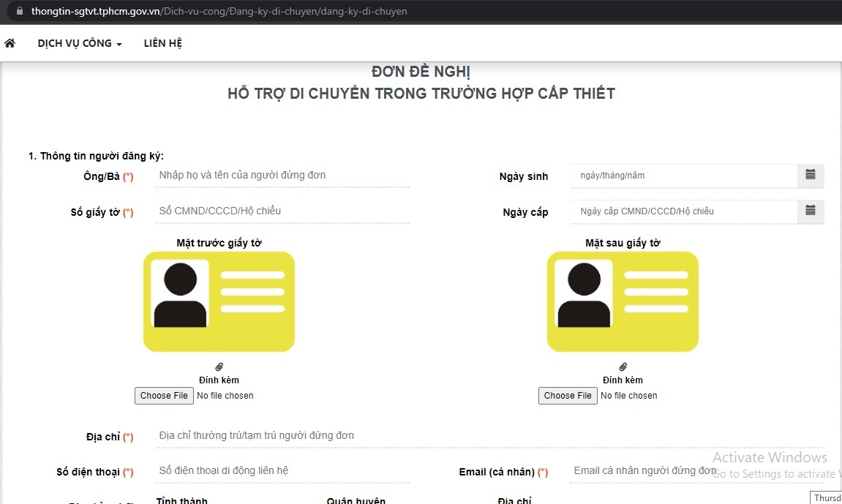842x504 pixels.
Task: Open calendar picker for Ngày sinh
Action: coord(810,176)
